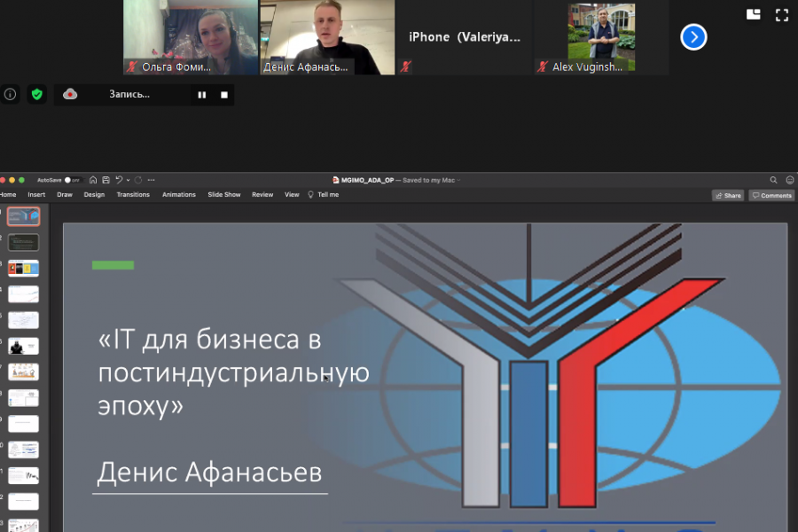The width and height of the screenshot is (798, 532).
Task: Click the Share button
Action: (728, 195)
